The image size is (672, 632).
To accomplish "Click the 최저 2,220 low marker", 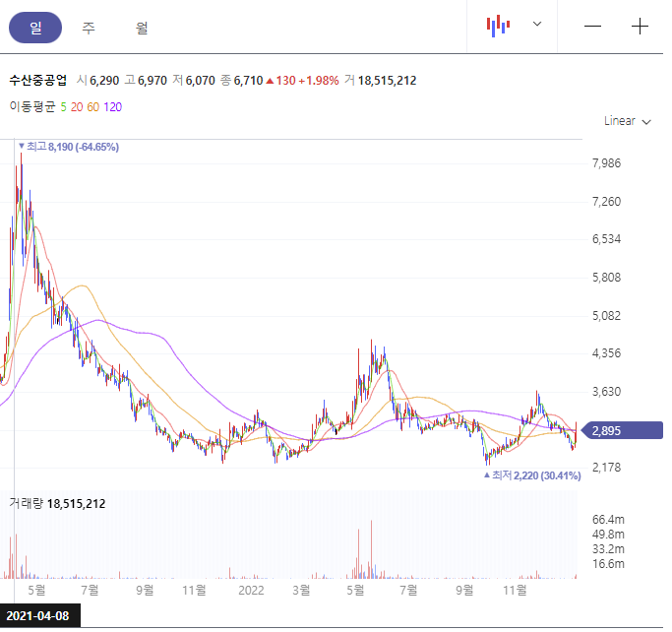I will point(532,475).
